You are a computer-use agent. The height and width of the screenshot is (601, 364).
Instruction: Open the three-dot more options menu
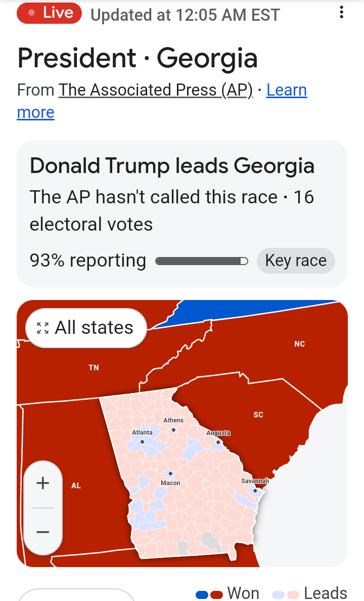click(x=342, y=13)
